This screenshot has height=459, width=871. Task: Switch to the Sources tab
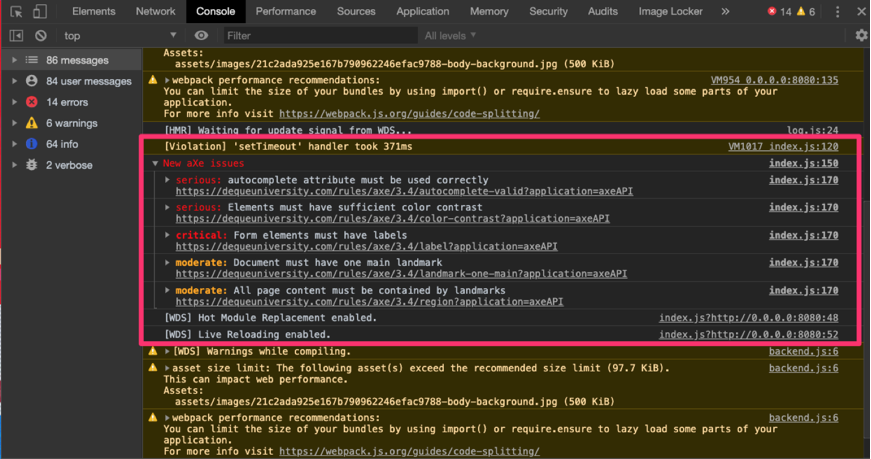point(356,11)
